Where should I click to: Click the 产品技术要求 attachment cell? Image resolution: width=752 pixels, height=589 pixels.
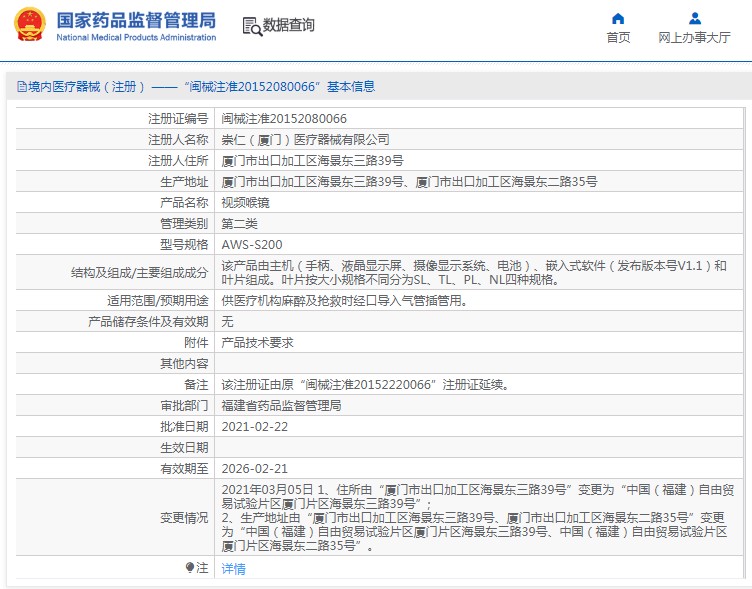257,342
